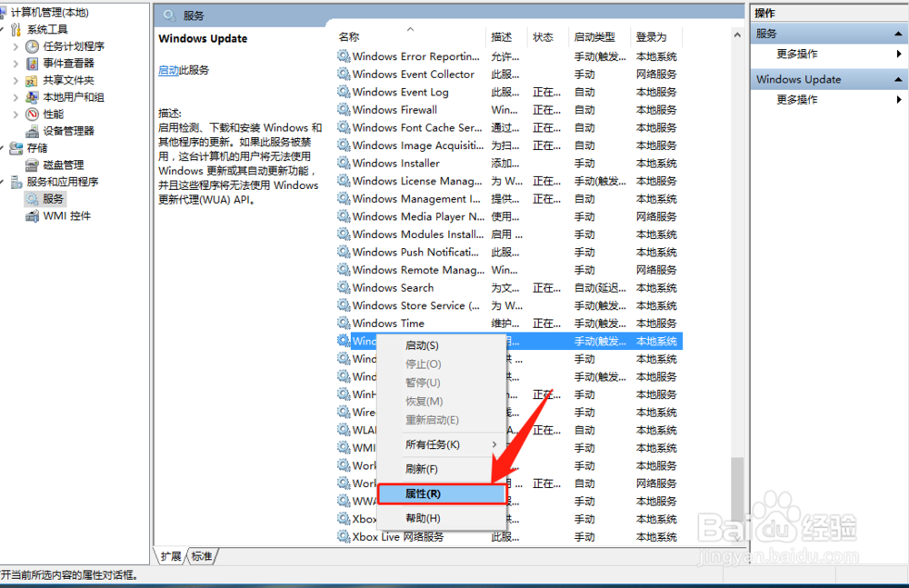Click gear icon of Windows Media Player Network

(x=344, y=215)
